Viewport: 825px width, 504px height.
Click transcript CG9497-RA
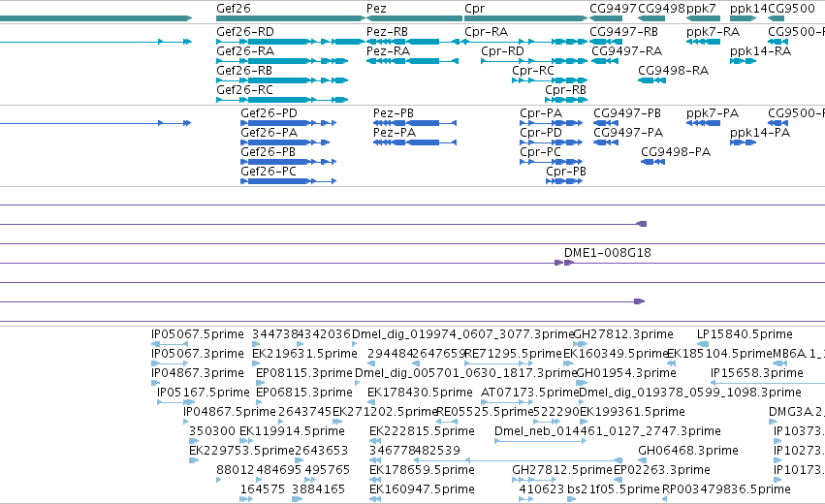coord(627,51)
